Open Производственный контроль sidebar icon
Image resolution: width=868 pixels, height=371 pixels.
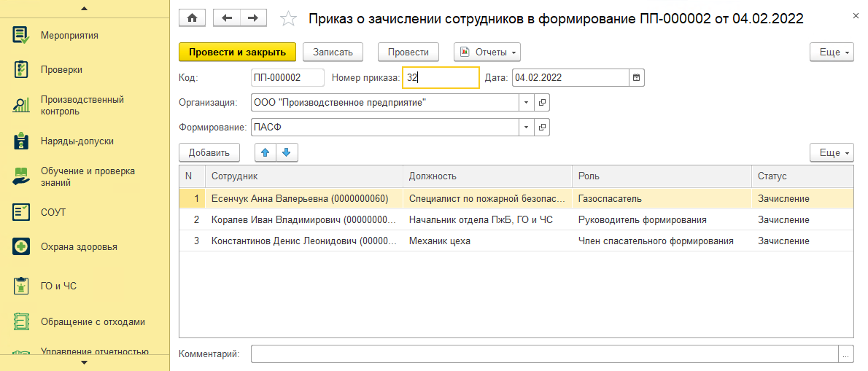(21, 105)
